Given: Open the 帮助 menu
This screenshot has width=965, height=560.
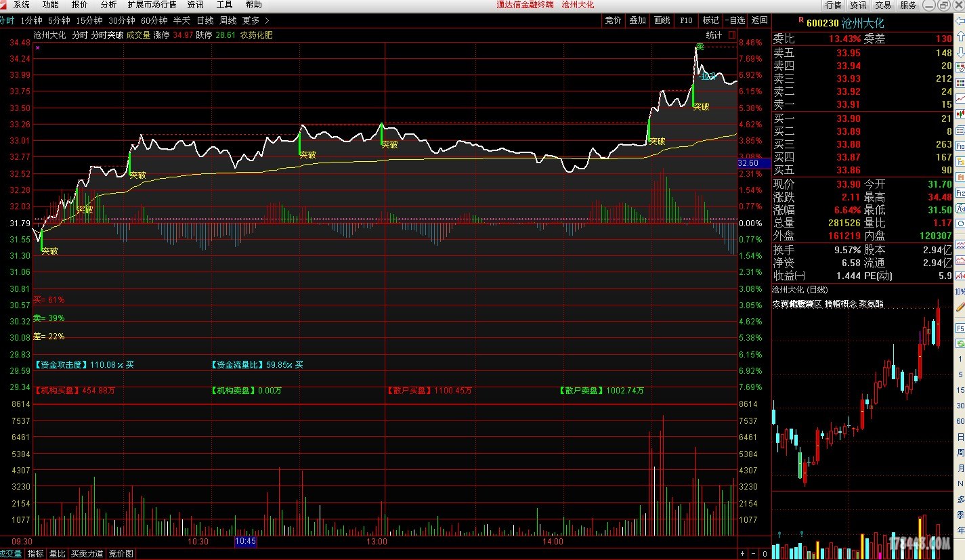Looking at the screenshot, I should pos(253,5).
